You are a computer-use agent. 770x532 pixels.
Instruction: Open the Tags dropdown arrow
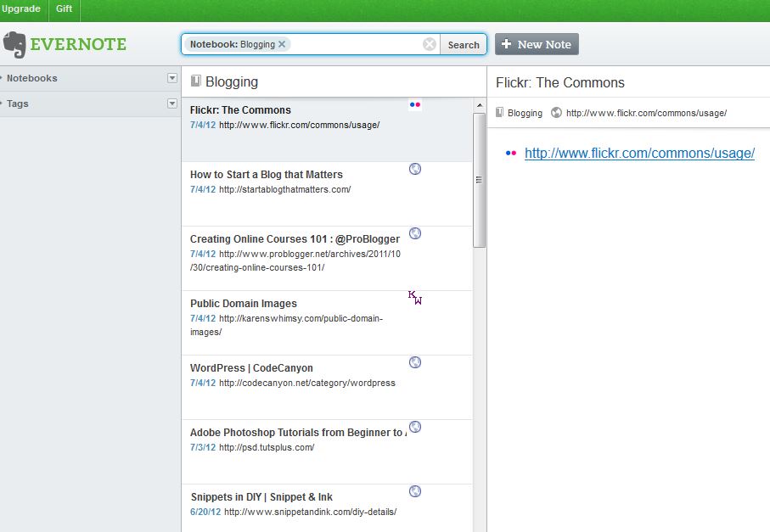[x=171, y=104]
